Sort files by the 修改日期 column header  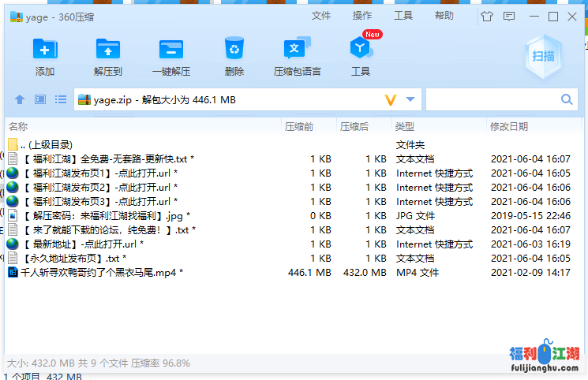coord(509,126)
